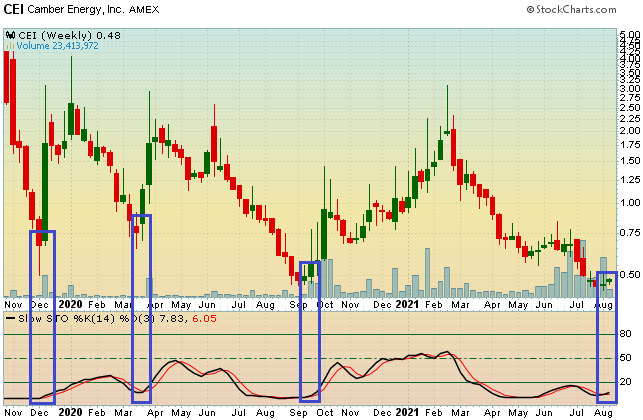Click the 1.75 price axis label
643x420 pixels.
coord(630,145)
